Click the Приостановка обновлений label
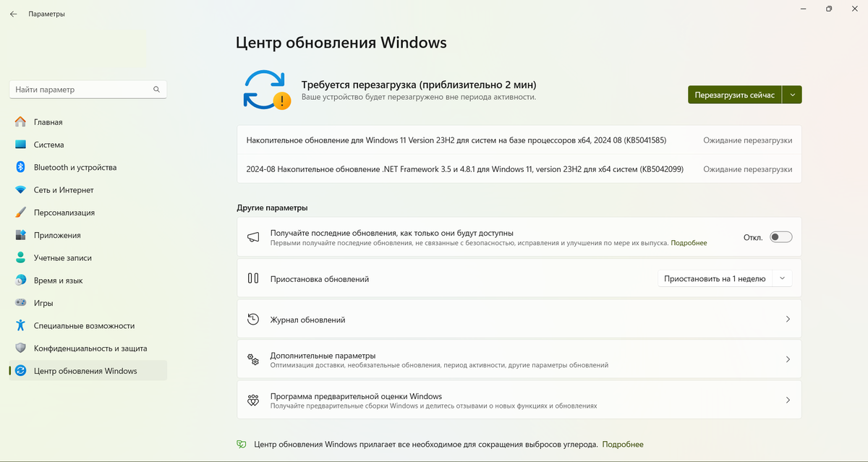868x462 pixels. point(320,278)
